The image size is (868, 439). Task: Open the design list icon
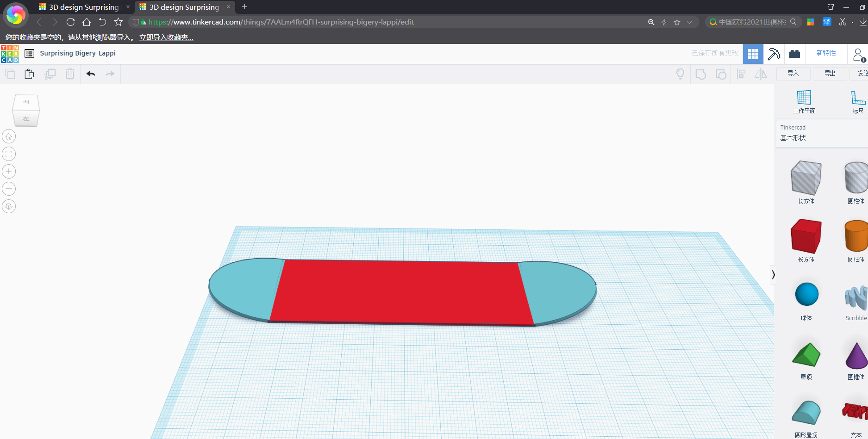29,54
